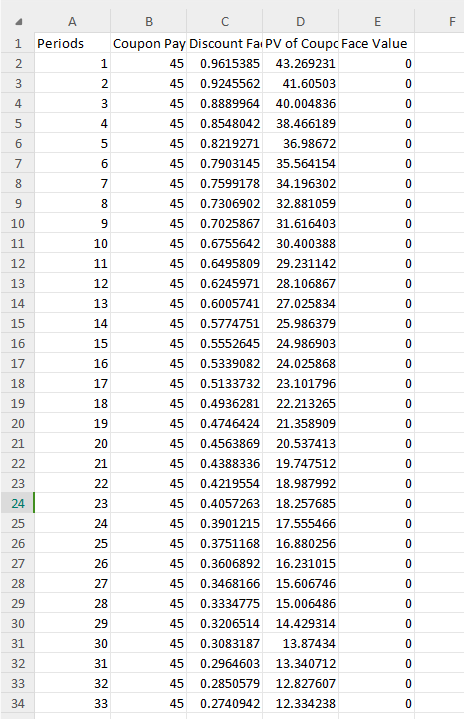Select row 24 header
The image size is (464, 719).
point(17,503)
